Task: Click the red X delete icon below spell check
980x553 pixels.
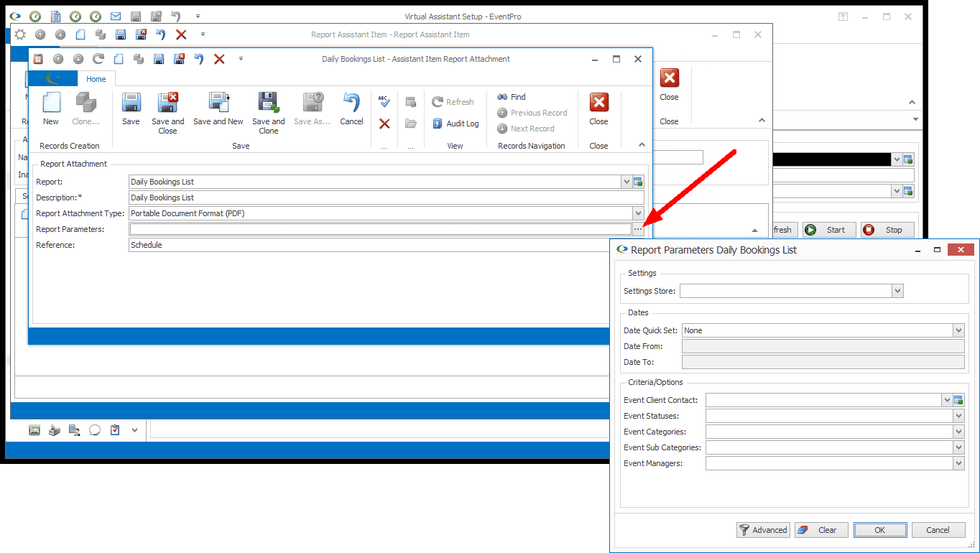Action: (x=384, y=124)
